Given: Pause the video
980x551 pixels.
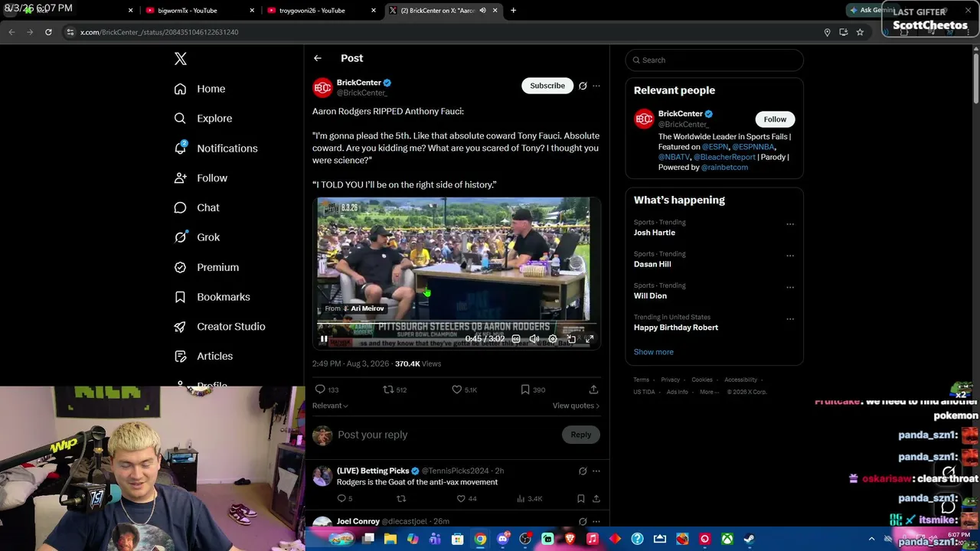Looking at the screenshot, I should coord(324,339).
